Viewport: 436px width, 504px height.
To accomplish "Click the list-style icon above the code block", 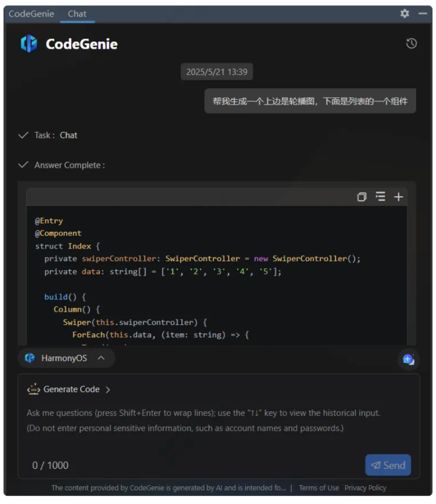I will coord(380,196).
